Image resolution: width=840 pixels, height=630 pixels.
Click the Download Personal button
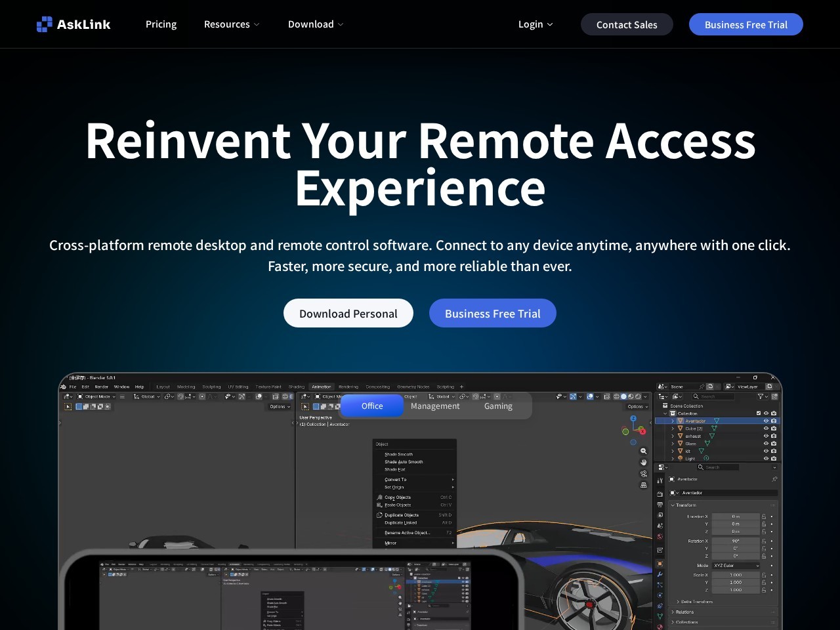coord(348,313)
